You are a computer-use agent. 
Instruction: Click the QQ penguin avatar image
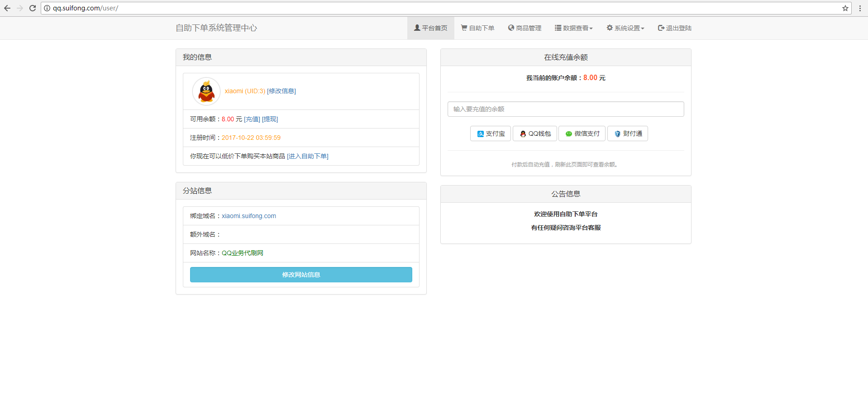point(206,91)
